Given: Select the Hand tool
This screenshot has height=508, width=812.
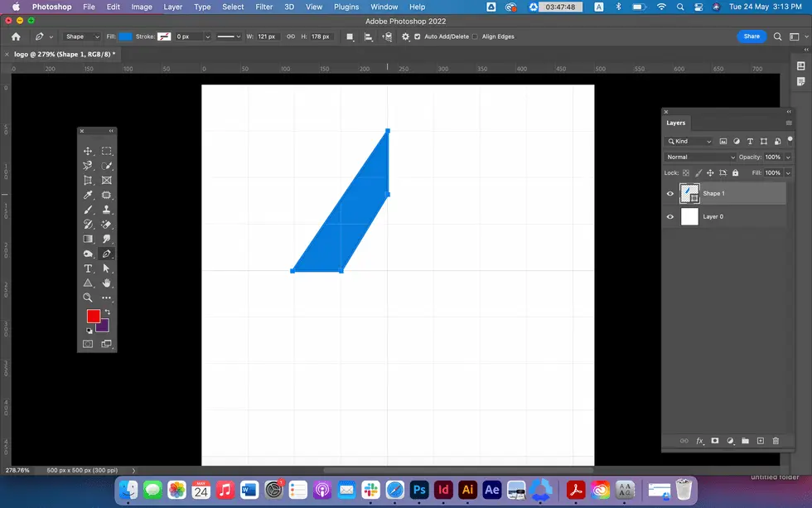Looking at the screenshot, I should (107, 283).
